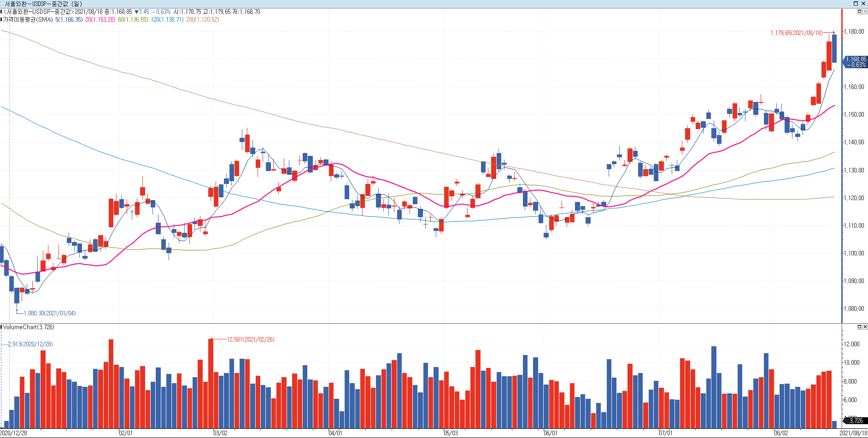Click the 02/01 date axis label
This screenshot has height=438, width=868.
coord(125,433)
